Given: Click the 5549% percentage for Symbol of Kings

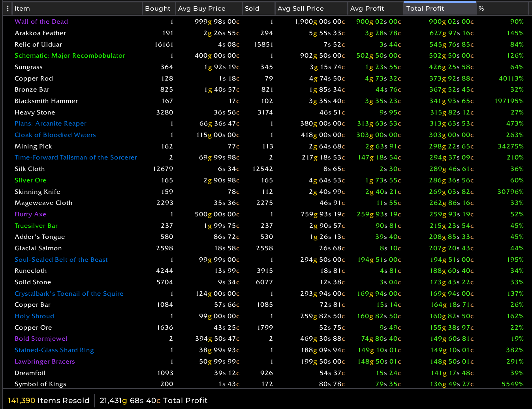Looking at the screenshot, I should [x=513, y=384].
